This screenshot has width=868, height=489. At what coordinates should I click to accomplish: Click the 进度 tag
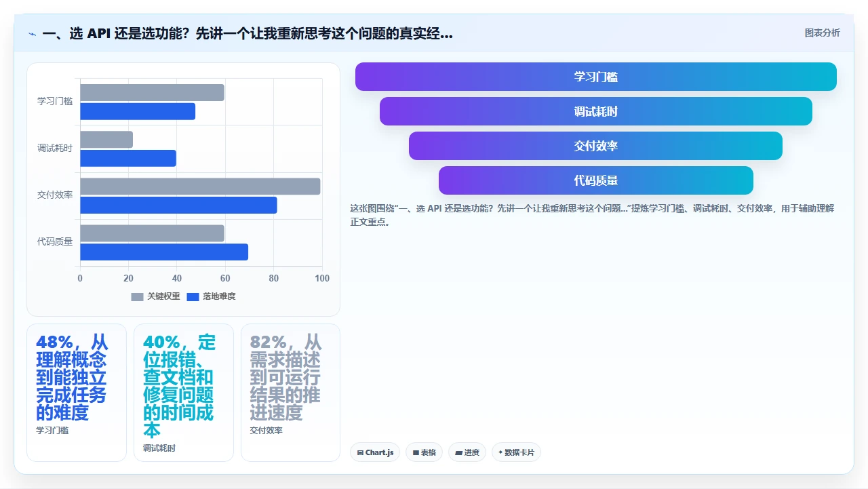[x=467, y=452]
